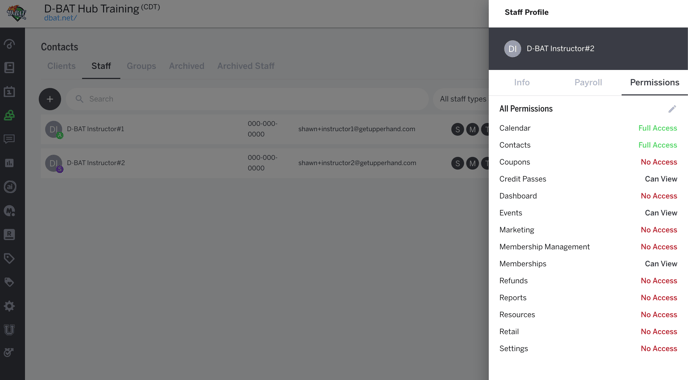Click the Contacts page heading
This screenshot has width=688, height=380.
(x=59, y=47)
